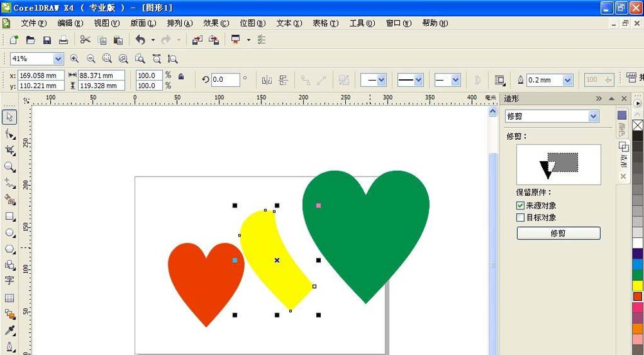This screenshot has width=644, height=355.
Task: Open the 0.2 mm outline width dropdown
Action: click(567, 80)
